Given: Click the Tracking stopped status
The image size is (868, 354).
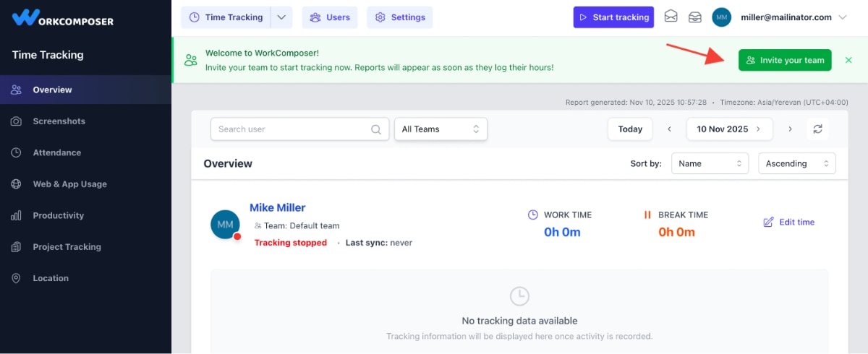Looking at the screenshot, I should [291, 243].
